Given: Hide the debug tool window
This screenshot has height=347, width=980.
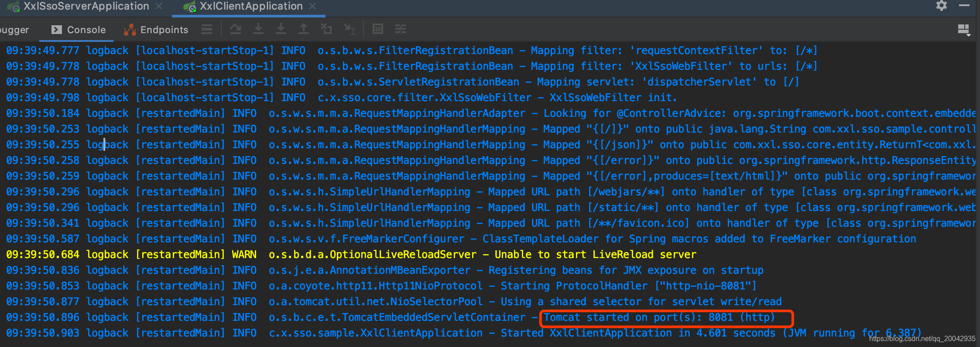Looking at the screenshot, I should click(x=964, y=6).
